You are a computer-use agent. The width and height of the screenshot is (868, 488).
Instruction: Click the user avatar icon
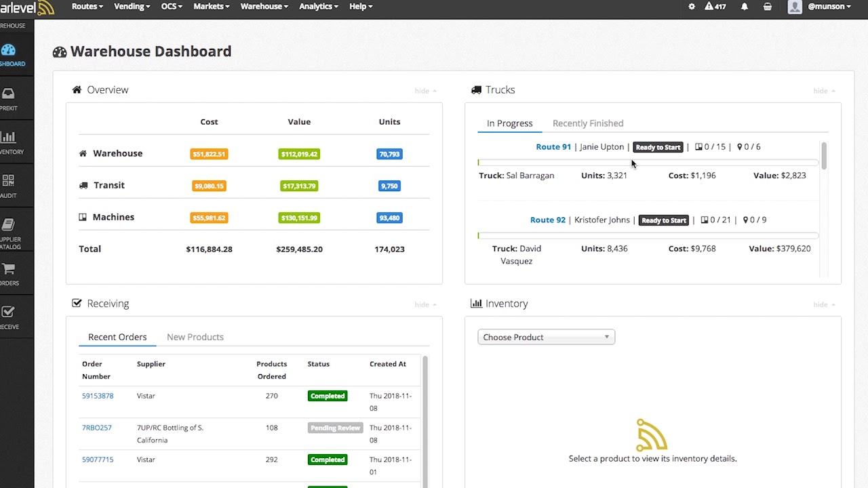(795, 7)
